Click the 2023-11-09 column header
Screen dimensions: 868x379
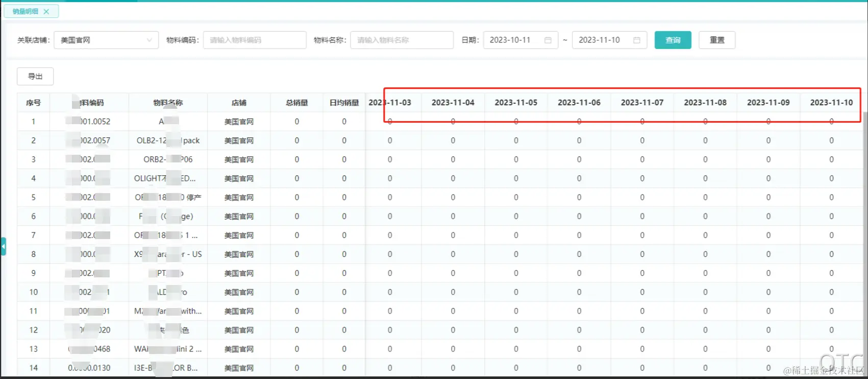click(x=768, y=103)
